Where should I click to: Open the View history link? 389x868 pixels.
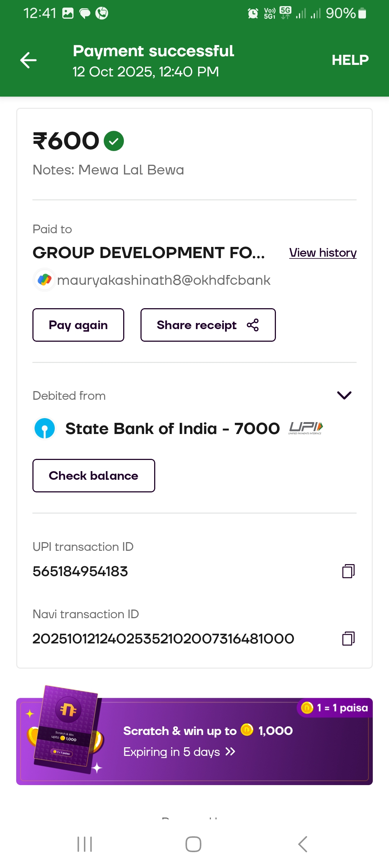click(323, 253)
